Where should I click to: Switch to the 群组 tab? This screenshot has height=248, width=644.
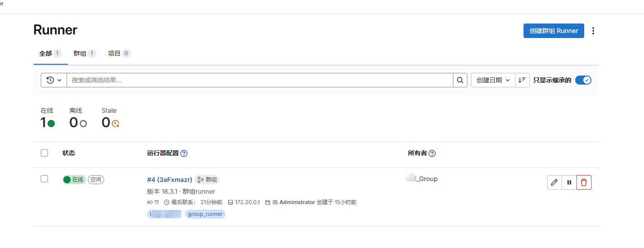click(x=85, y=53)
